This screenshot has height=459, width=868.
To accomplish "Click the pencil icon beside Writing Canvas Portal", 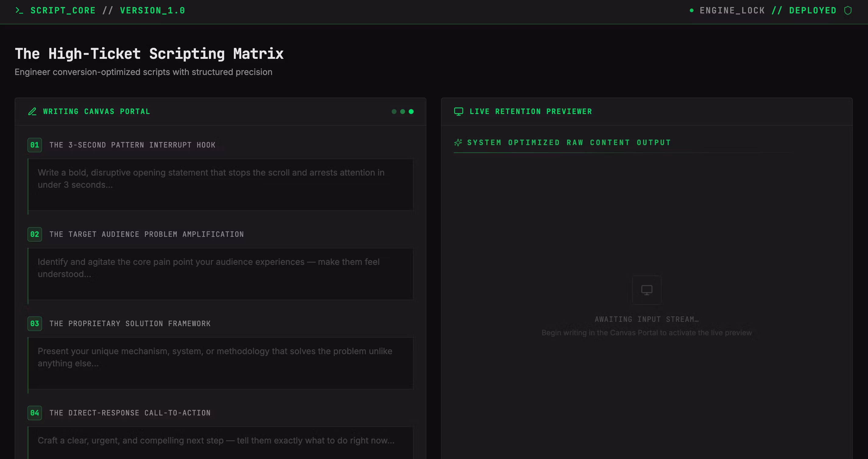I will click(x=32, y=112).
